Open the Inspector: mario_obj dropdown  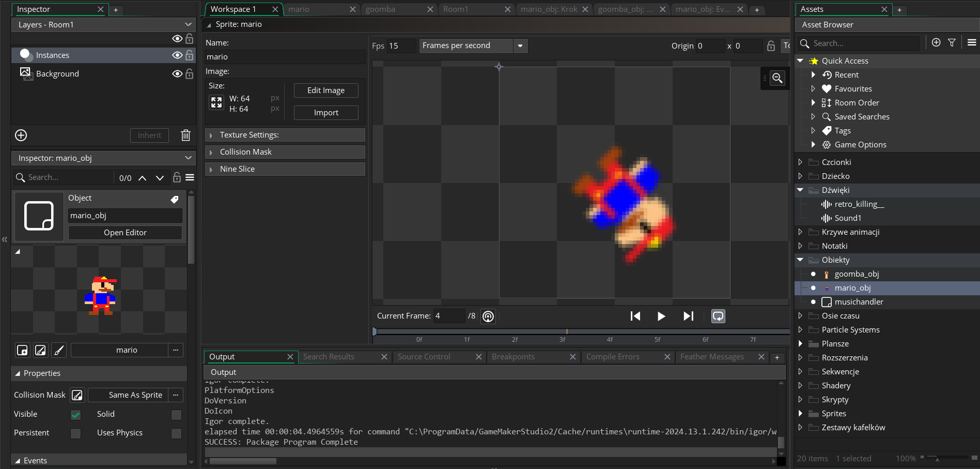tap(103, 158)
